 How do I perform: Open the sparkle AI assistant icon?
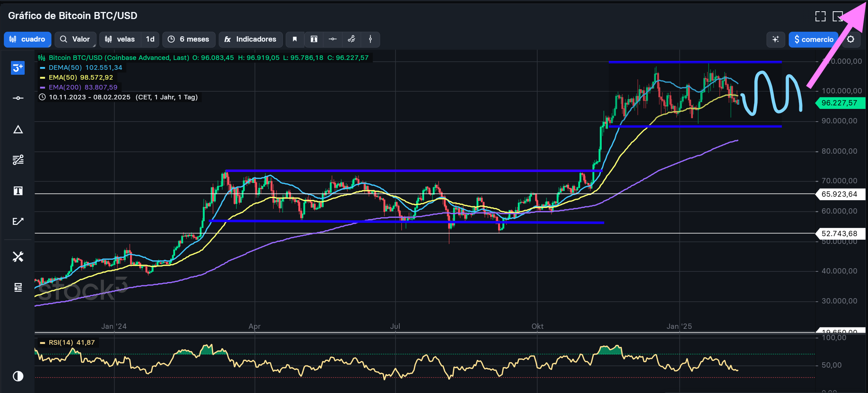775,39
